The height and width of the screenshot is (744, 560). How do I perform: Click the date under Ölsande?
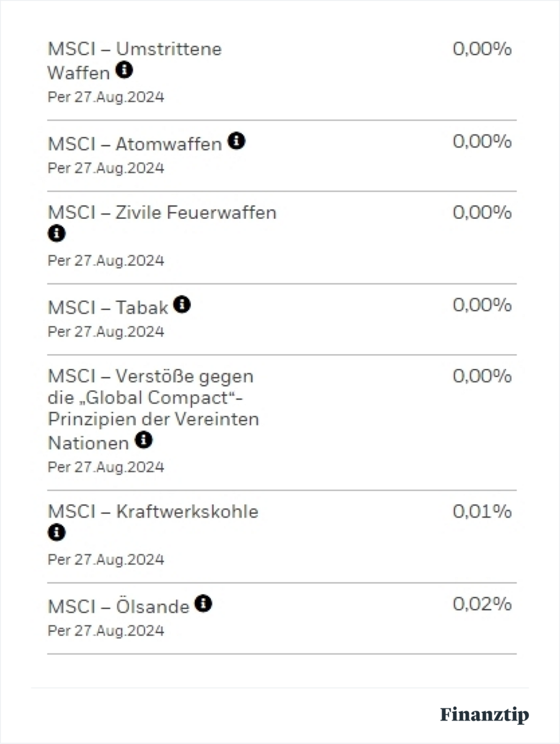point(106,631)
